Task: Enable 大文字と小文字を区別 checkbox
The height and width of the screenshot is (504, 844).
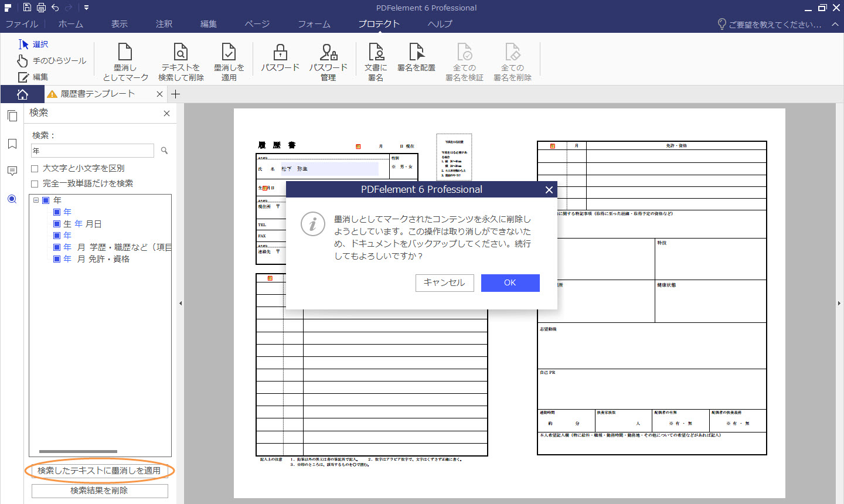Action: (x=35, y=168)
